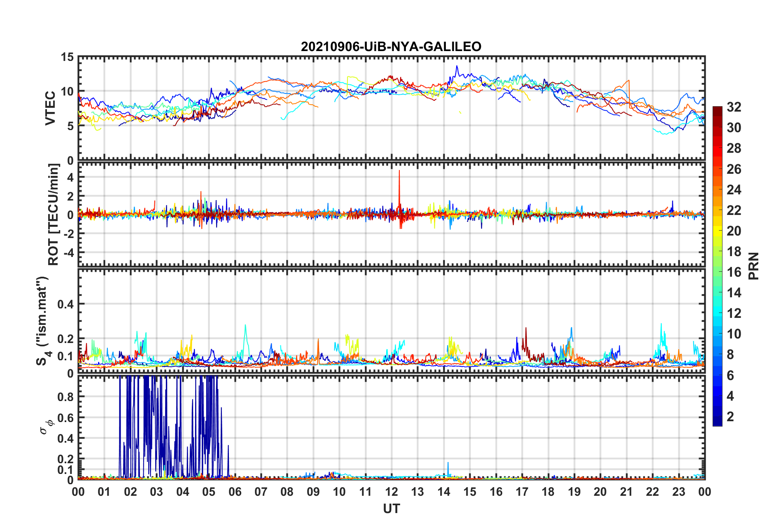
Task: Click x-axis tick label 06
Action: click(235, 492)
